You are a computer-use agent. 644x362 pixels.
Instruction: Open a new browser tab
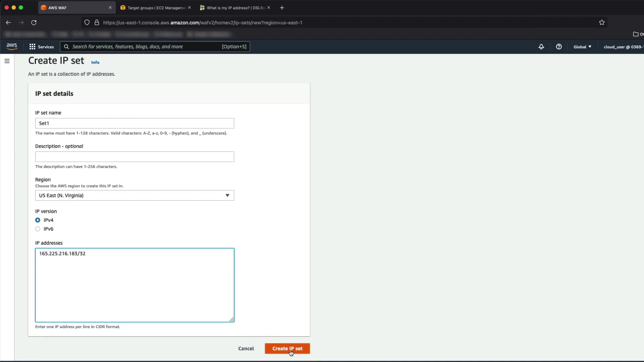(x=282, y=8)
